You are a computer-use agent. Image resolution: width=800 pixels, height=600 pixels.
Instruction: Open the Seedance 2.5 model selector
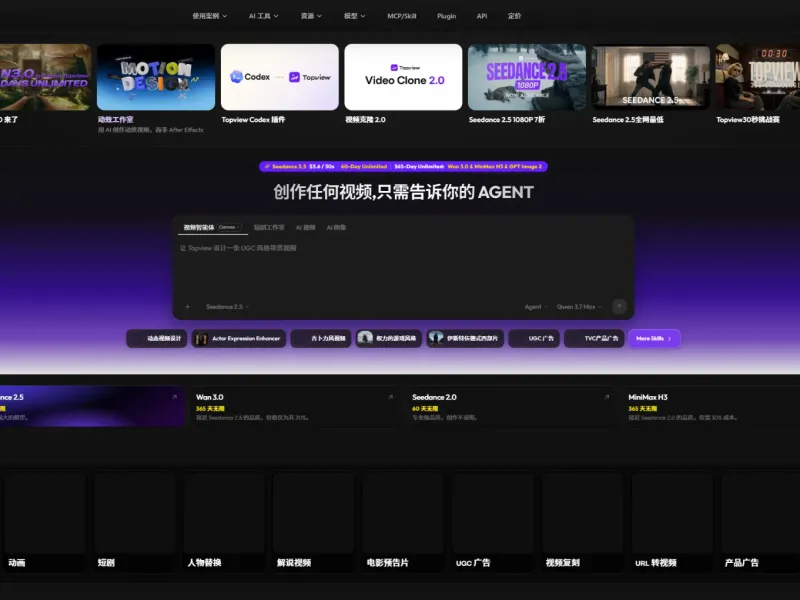coord(227,307)
